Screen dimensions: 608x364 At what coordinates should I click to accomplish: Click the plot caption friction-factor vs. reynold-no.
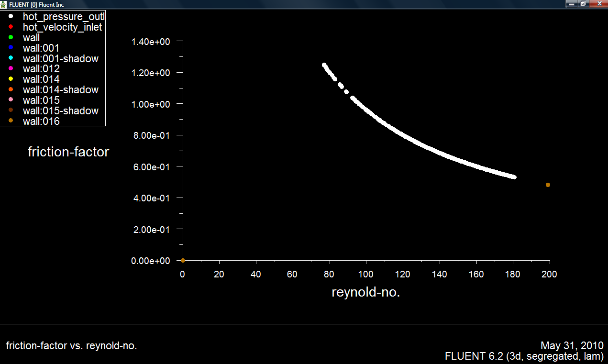(71, 346)
